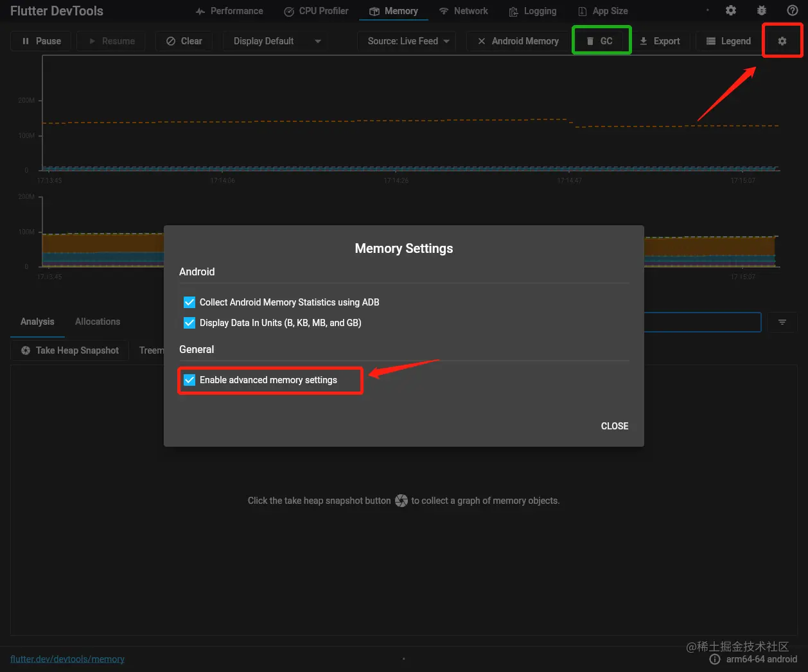
Task: Open the Logging tab
Action: click(x=532, y=11)
